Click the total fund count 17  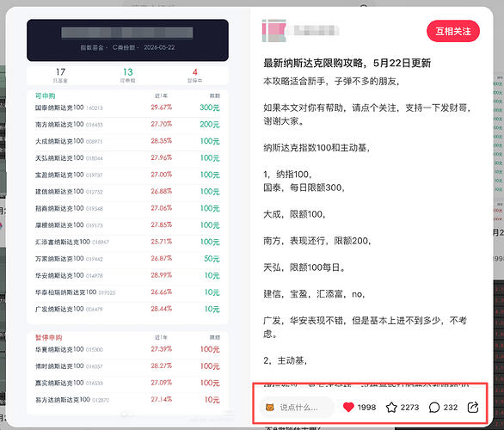pos(60,72)
